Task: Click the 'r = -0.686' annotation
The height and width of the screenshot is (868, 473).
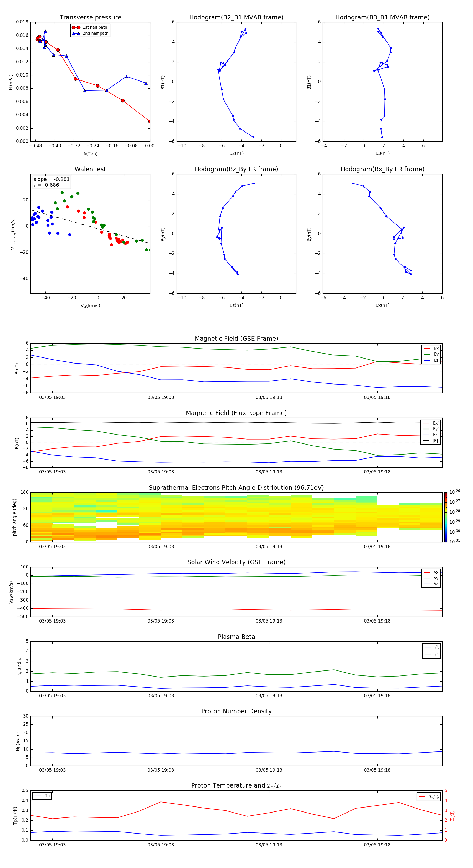Action: pyautogui.click(x=47, y=185)
